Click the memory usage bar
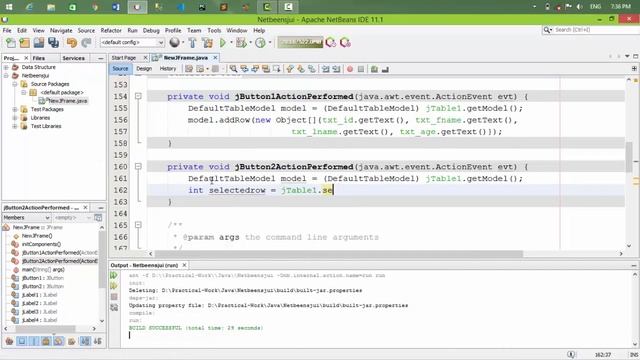This screenshot has width=640, height=360. tap(300, 42)
